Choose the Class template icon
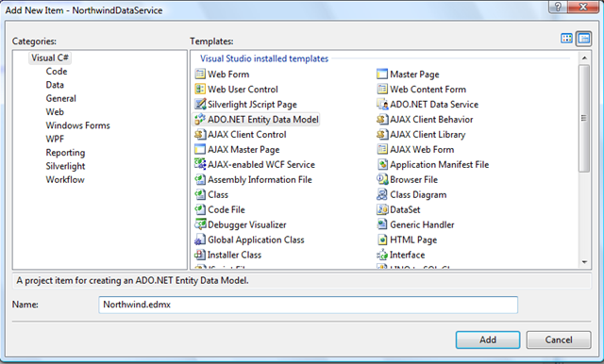The image size is (604, 364). point(200,194)
